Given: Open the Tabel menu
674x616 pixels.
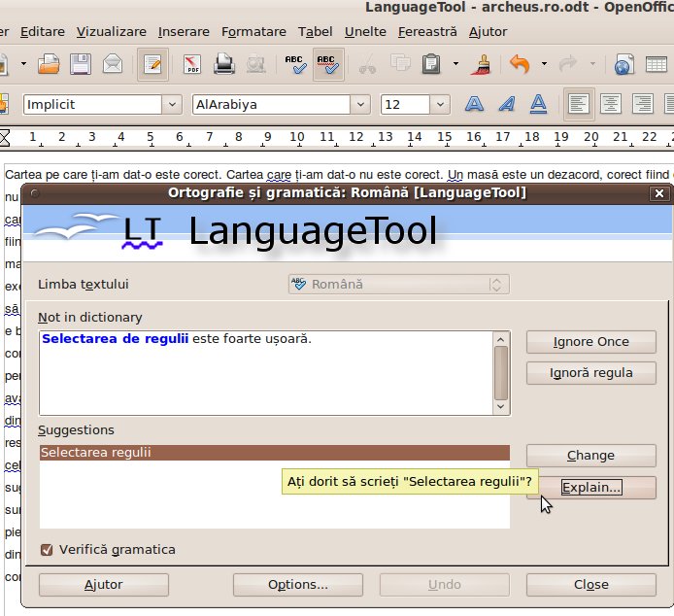Looking at the screenshot, I should coord(315,32).
